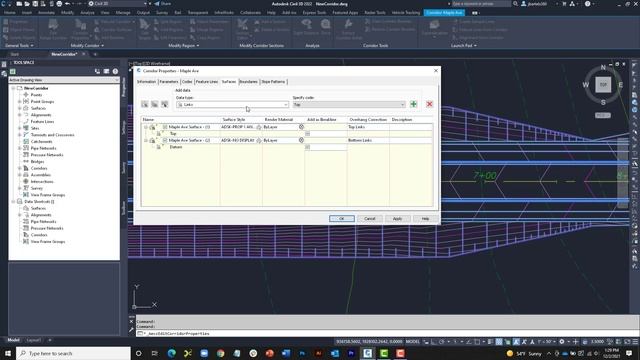Click the Windows Start button
This screenshot has width=640, height=360.
point(8,353)
